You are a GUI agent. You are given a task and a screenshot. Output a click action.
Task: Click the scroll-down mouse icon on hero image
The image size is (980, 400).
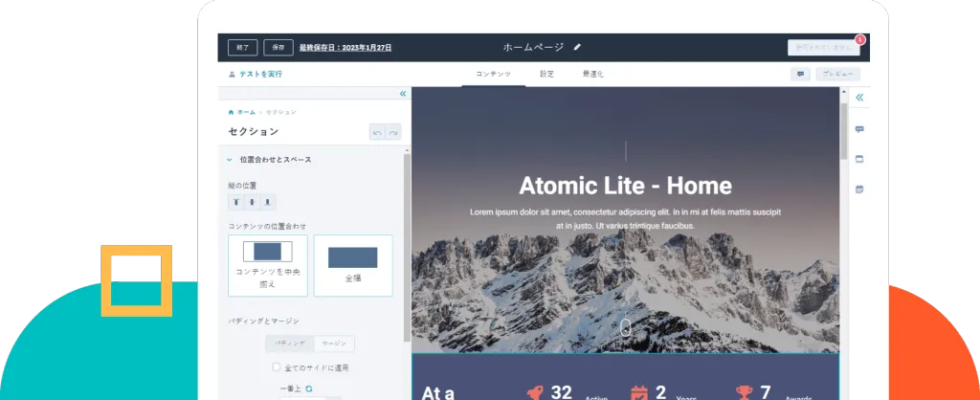pyautogui.click(x=626, y=327)
